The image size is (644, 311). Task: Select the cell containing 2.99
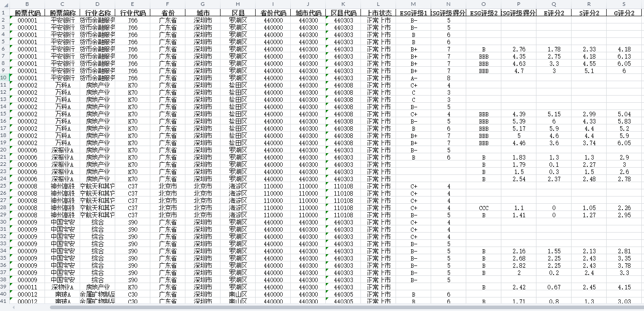[x=589, y=114]
